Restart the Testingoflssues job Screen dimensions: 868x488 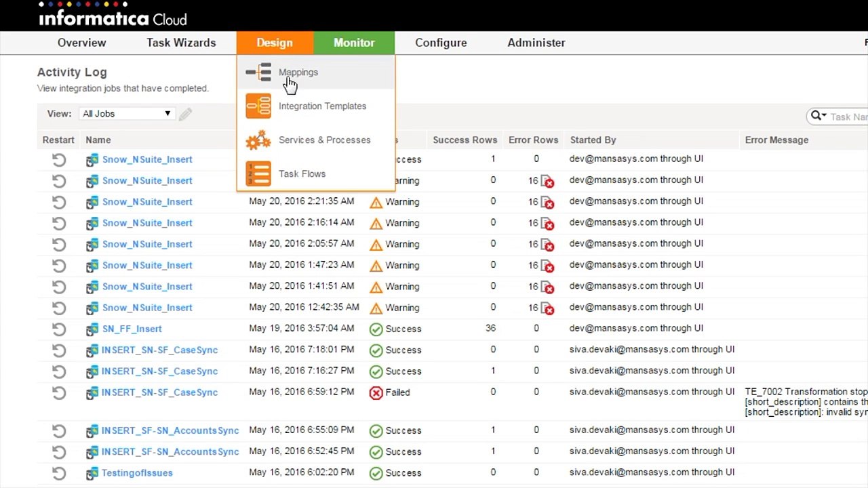tap(59, 473)
